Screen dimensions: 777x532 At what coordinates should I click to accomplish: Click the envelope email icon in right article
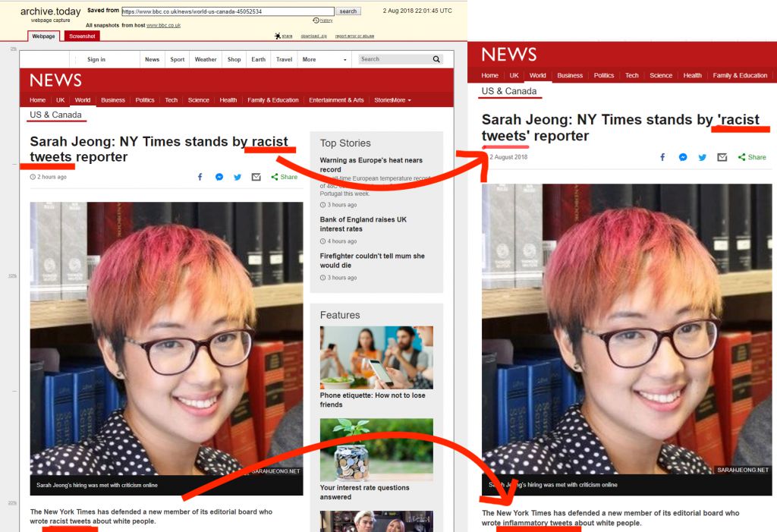pyautogui.click(x=722, y=157)
